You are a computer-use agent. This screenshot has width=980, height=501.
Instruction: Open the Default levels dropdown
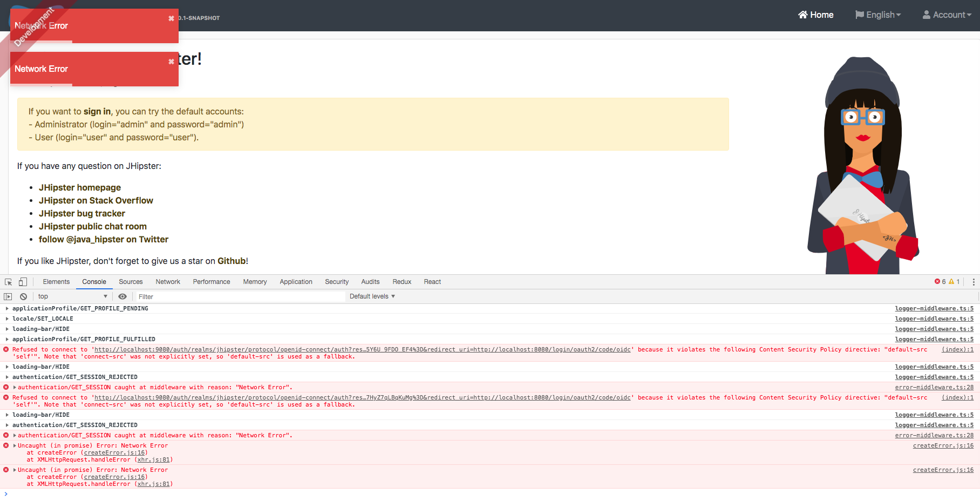[372, 296]
